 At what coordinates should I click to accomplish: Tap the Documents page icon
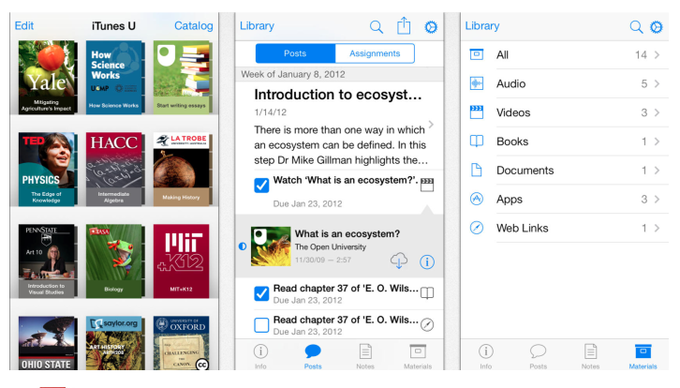477,170
